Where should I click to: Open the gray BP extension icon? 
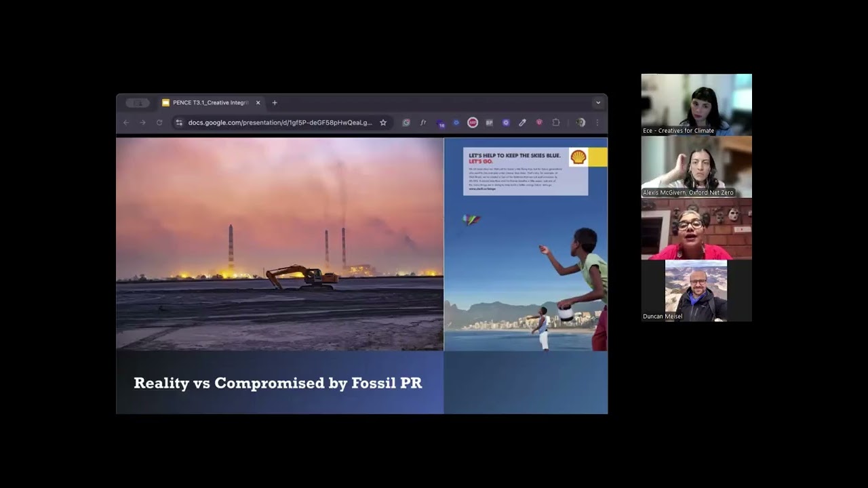click(x=489, y=123)
